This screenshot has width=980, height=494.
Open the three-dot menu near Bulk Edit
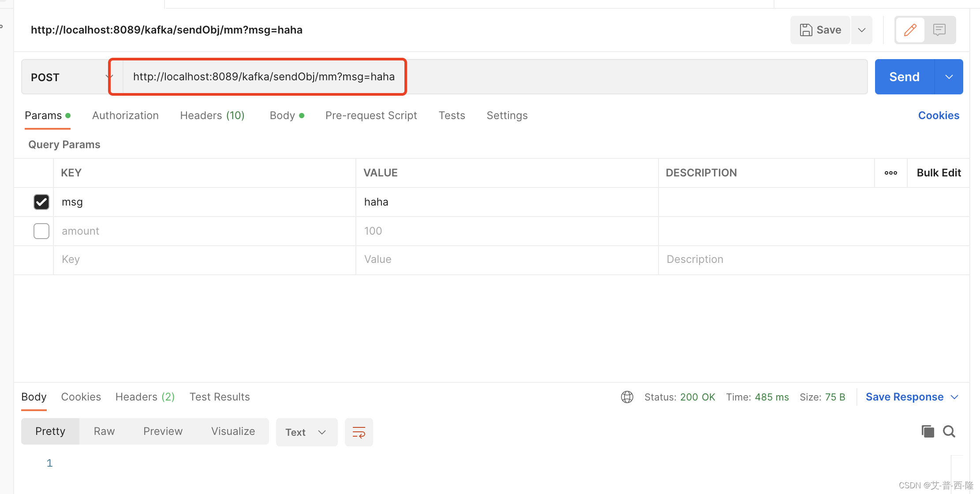click(x=890, y=173)
